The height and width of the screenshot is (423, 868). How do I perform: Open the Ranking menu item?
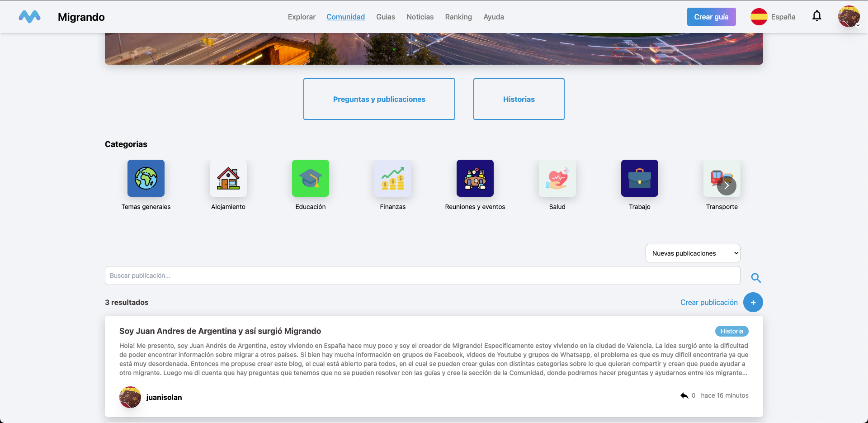tap(458, 17)
